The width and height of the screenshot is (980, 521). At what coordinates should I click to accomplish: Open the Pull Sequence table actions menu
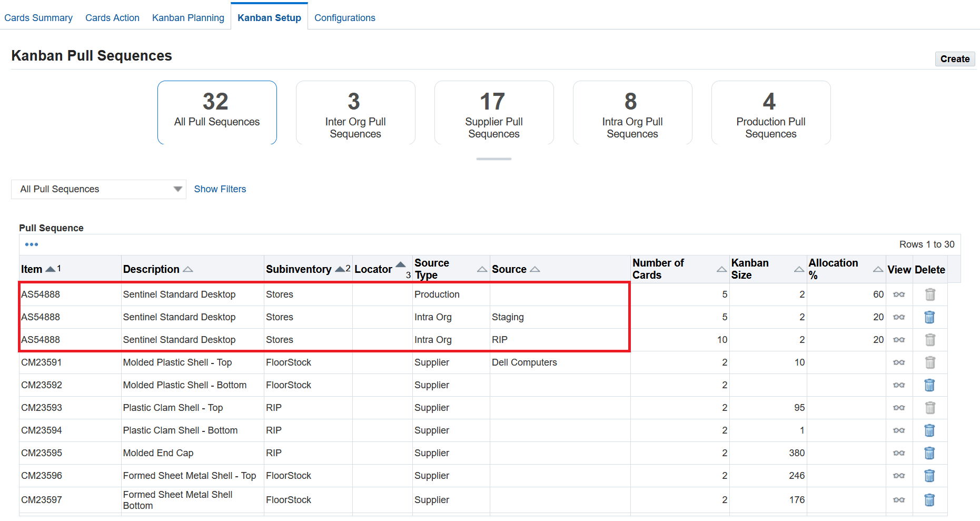pos(31,244)
